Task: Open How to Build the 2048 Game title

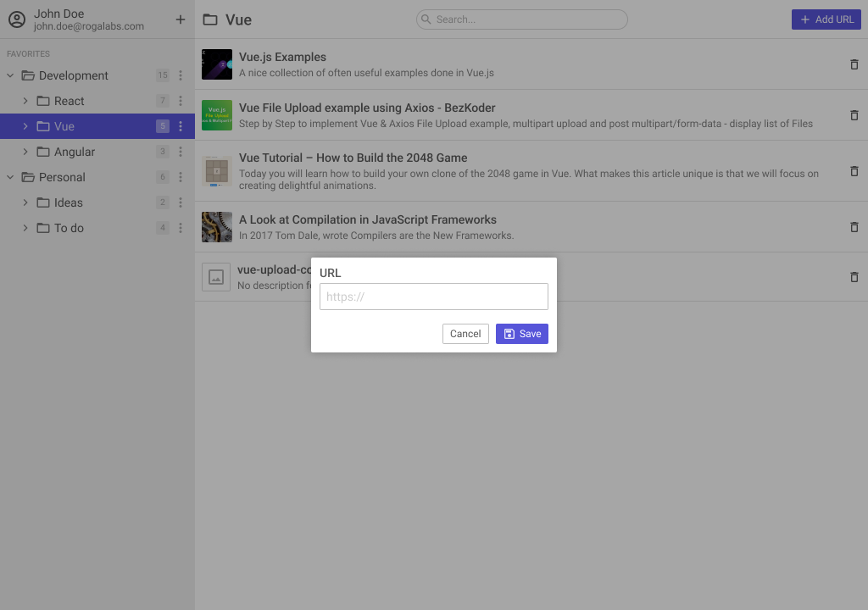Action: point(353,158)
